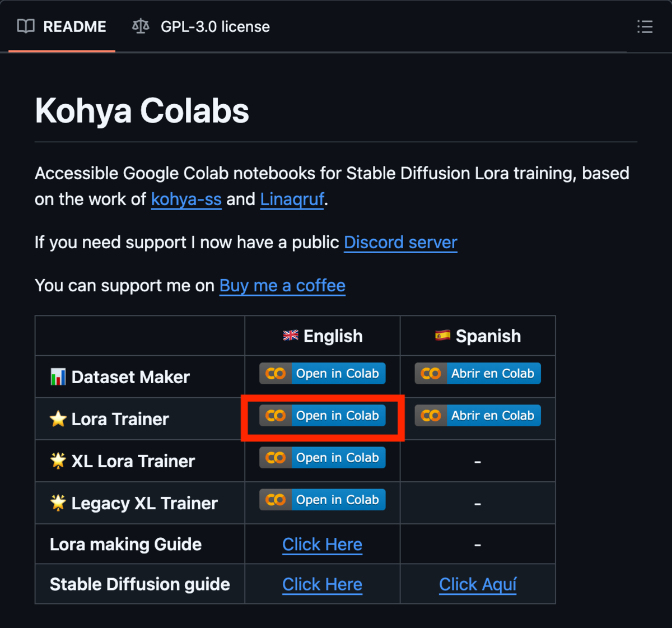Follow the kohya-ss link
The width and height of the screenshot is (672, 628).
[x=186, y=199]
